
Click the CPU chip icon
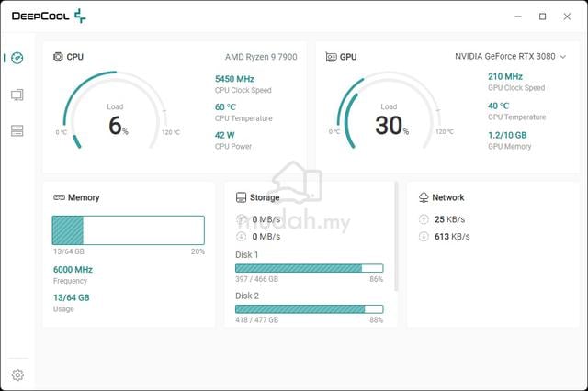[58, 57]
